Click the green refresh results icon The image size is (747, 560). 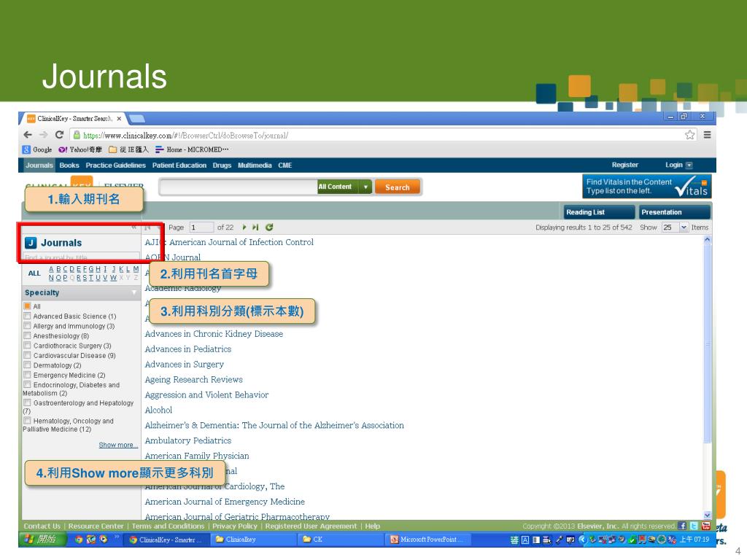point(269,227)
